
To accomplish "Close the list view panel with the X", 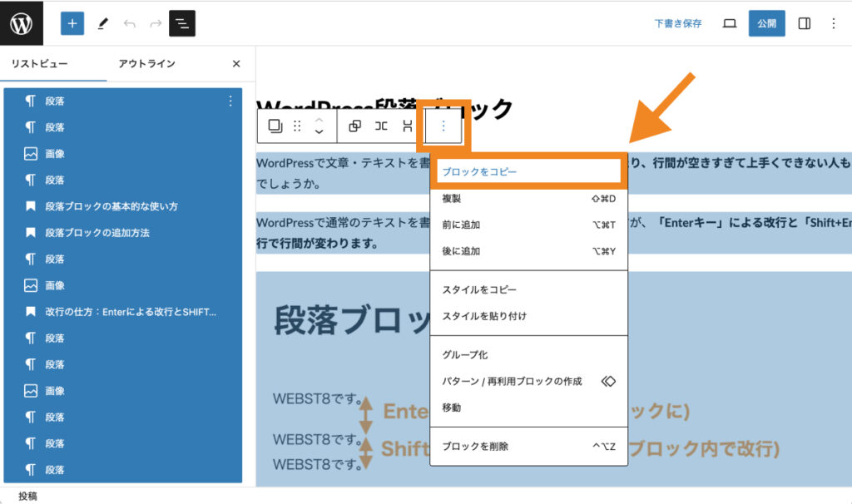I will click(235, 63).
